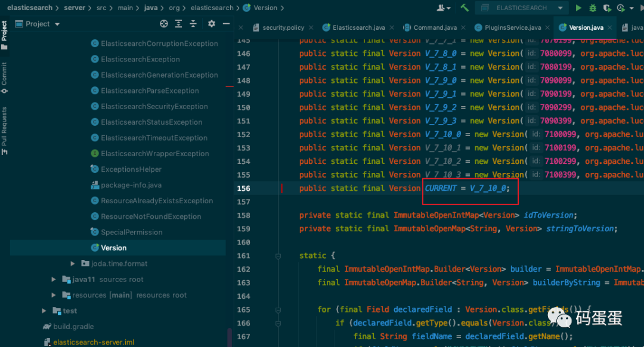
Task: Click the locate/select opened file crosshair icon
Action: [164, 24]
